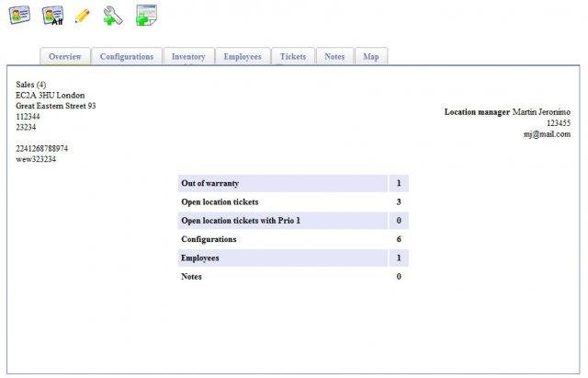Open the Map tab
This screenshot has height=378, width=588.
(371, 57)
